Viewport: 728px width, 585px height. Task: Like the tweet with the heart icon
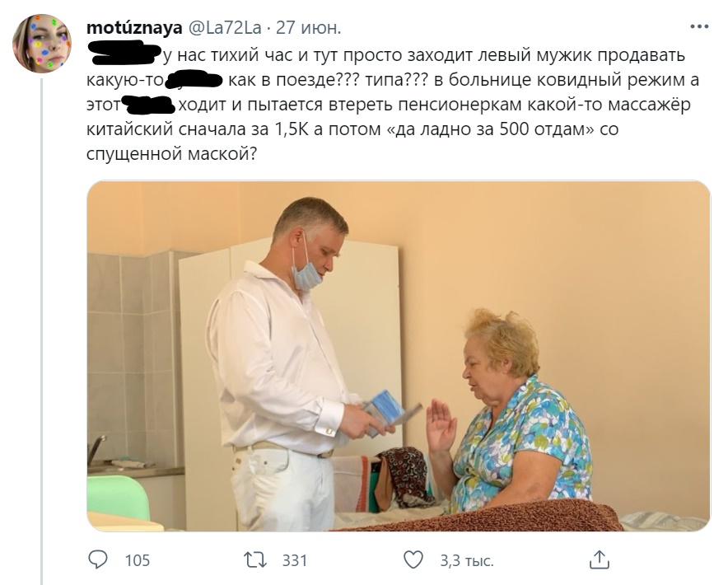click(413, 560)
